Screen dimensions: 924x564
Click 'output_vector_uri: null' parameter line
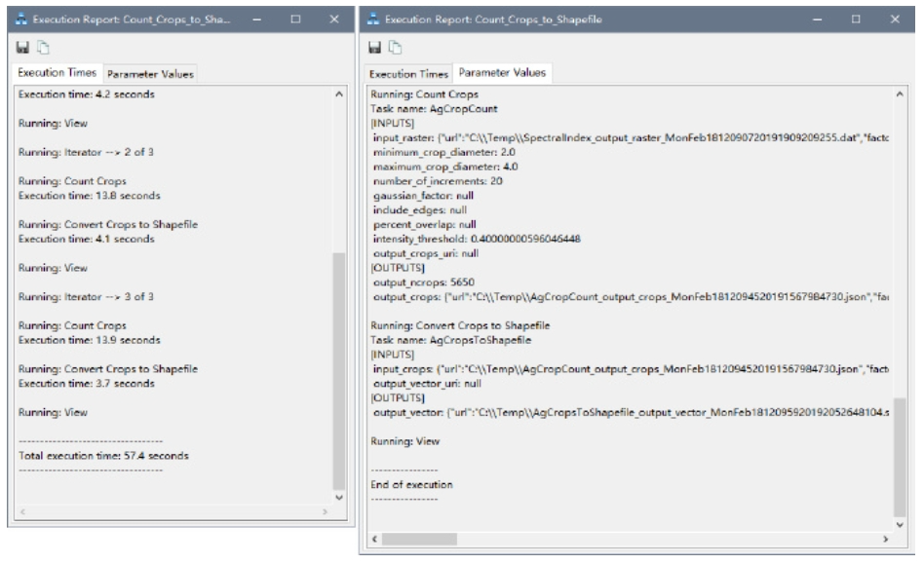427,384
